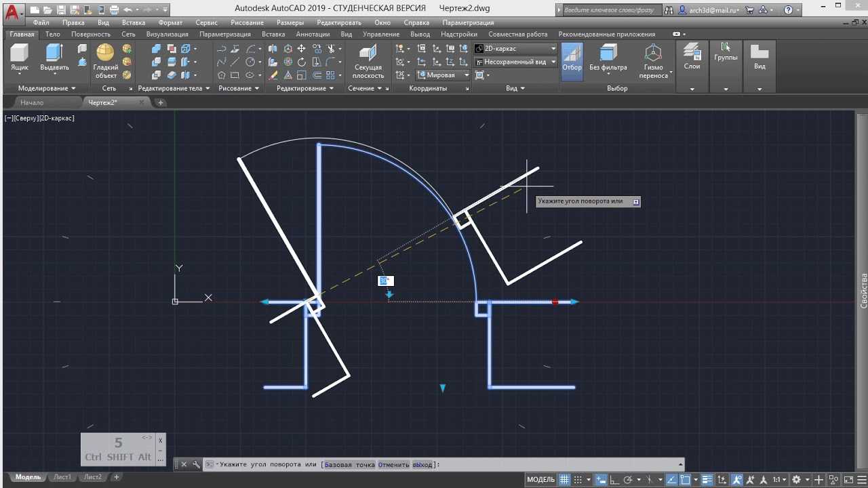Click the Customization hamburger icon in status bar
Image resolution: width=868 pixels, height=488 pixels.
click(x=861, y=480)
